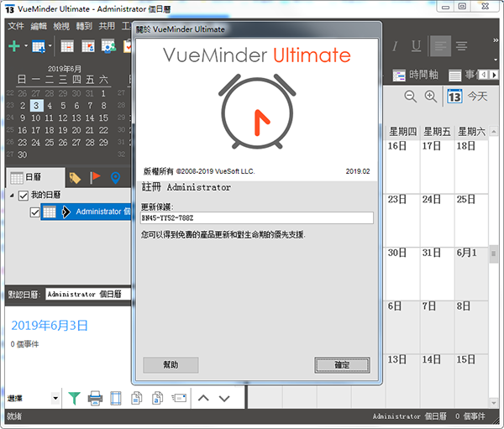The height and width of the screenshot is (429, 504).
Task: Uncheck the 我的日曆 checkbox
Action: (x=24, y=196)
